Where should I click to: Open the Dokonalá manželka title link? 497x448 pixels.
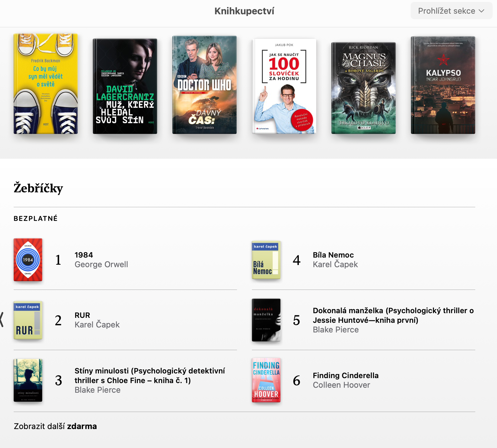[393, 315]
